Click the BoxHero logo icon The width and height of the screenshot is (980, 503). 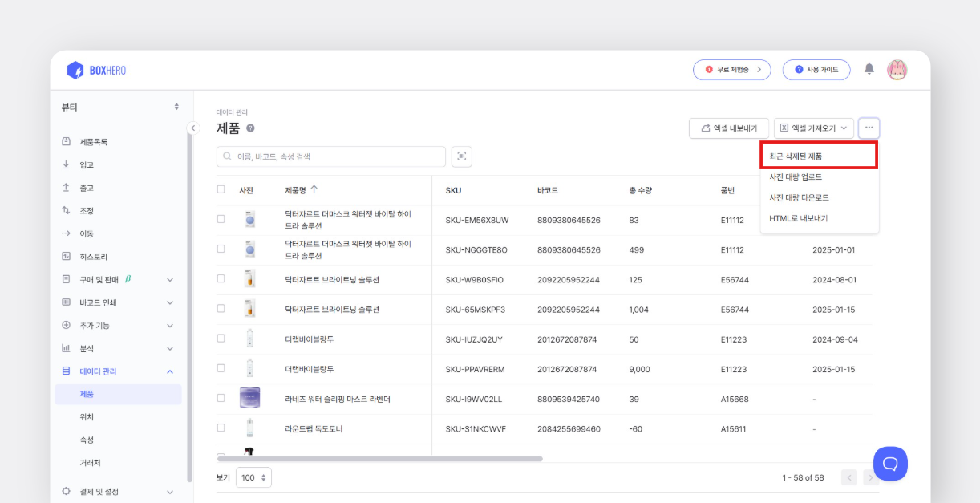[75, 71]
